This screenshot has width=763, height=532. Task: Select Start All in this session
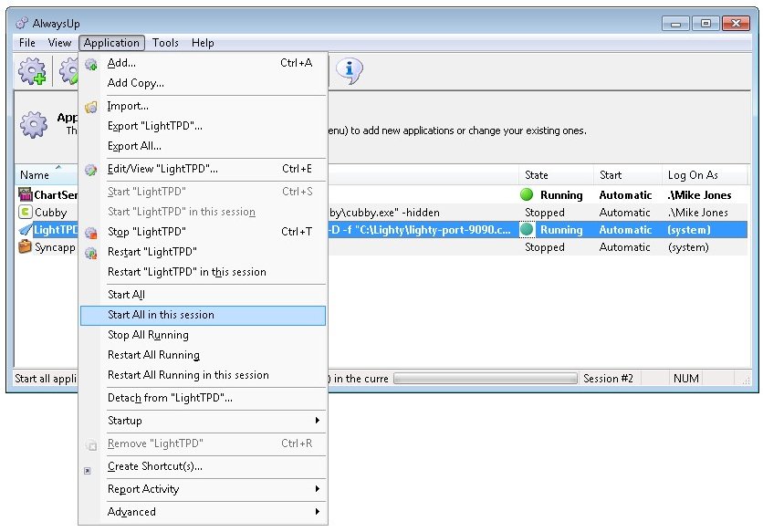203,315
